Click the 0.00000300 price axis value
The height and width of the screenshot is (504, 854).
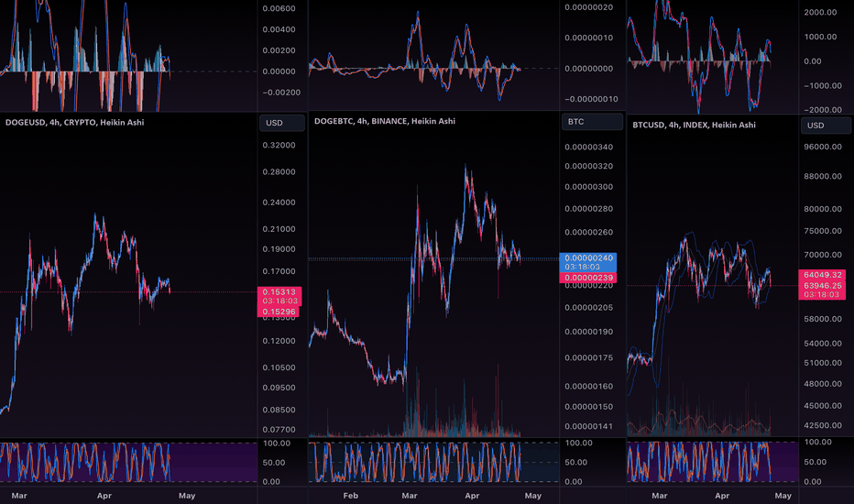(x=589, y=187)
